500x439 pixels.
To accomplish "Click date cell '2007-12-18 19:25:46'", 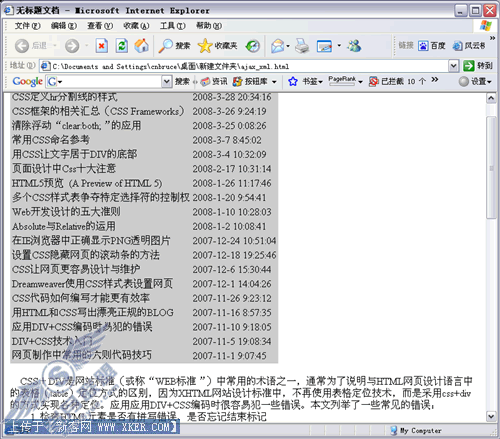I will tap(234, 255).
